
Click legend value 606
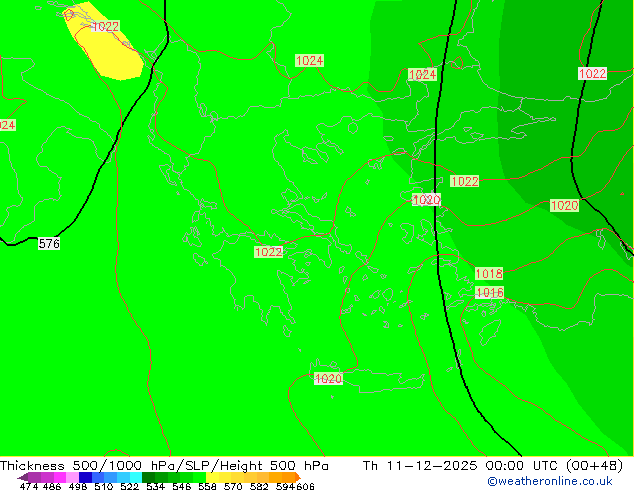coord(305,486)
